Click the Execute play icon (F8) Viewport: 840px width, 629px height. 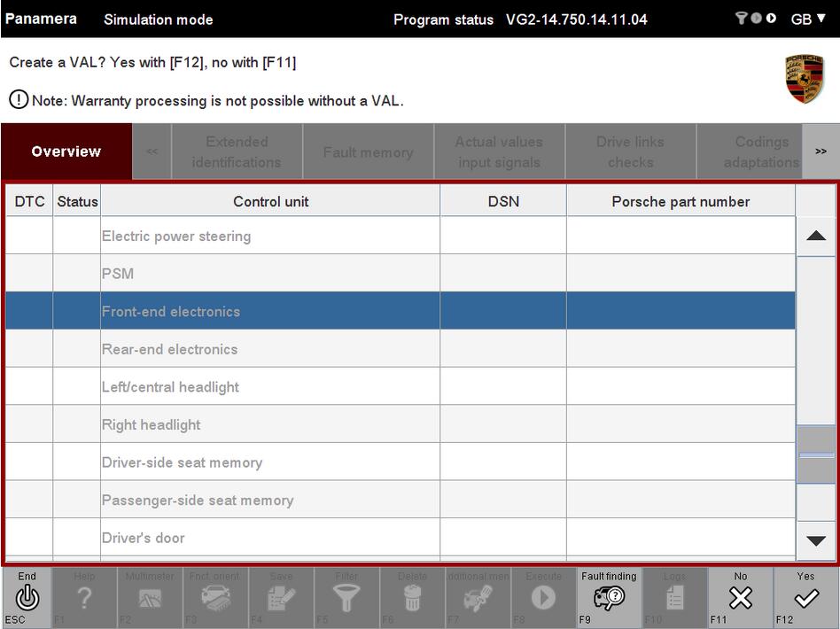click(543, 597)
